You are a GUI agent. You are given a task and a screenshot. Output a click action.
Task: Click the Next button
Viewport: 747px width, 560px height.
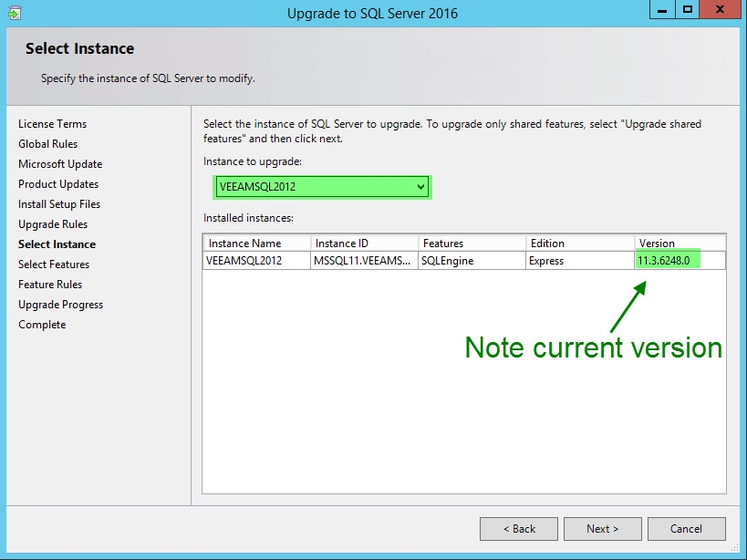(602, 529)
